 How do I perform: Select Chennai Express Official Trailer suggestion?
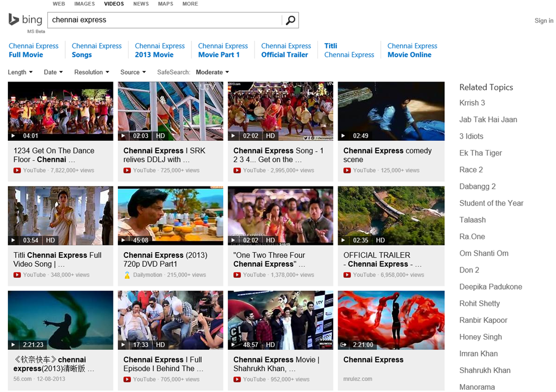pyautogui.click(x=286, y=51)
